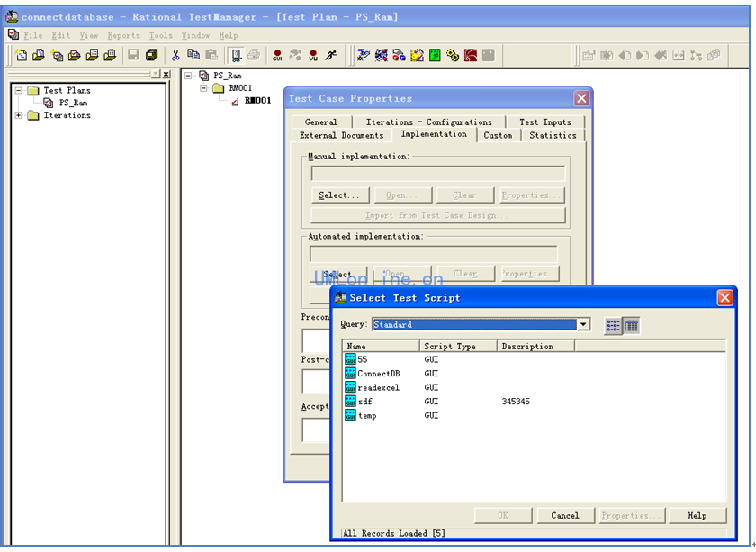Open the Window menu
The width and height of the screenshot is (756, 552).
(195, 35)
